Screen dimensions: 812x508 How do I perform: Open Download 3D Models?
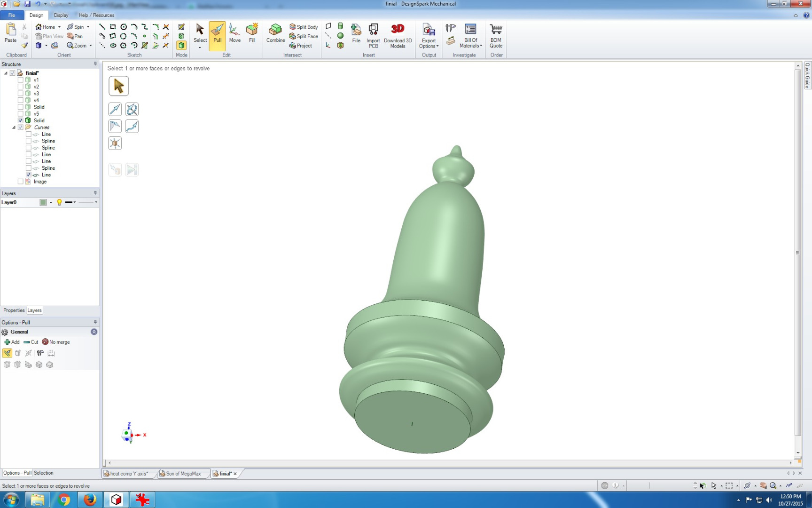398,36
